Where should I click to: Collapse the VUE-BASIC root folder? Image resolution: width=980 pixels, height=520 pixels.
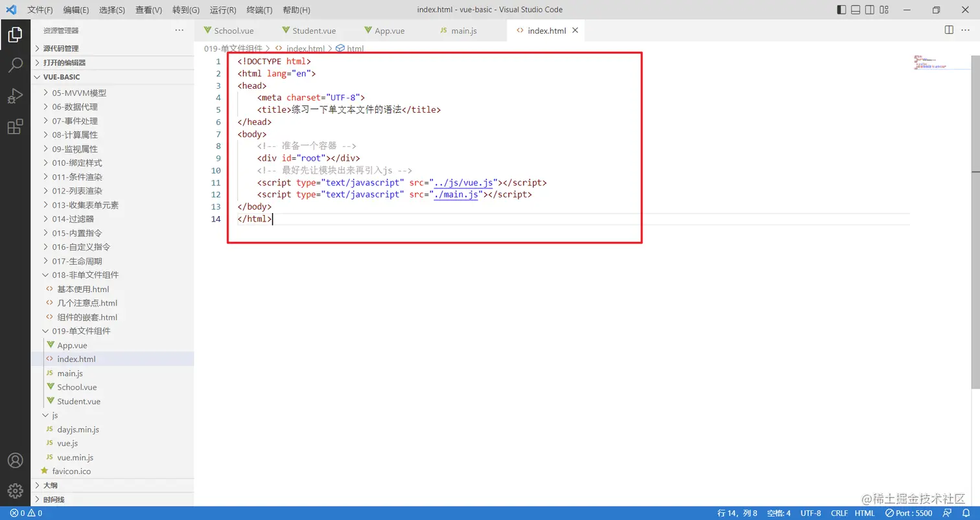point(113,77)
